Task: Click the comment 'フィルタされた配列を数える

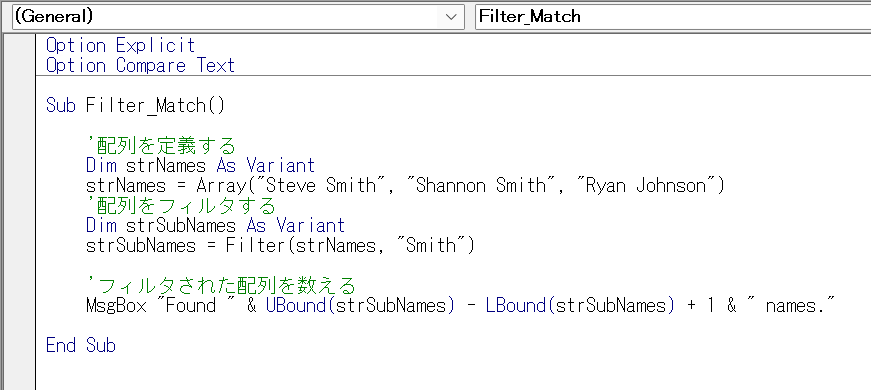Action: click(221, 286)
